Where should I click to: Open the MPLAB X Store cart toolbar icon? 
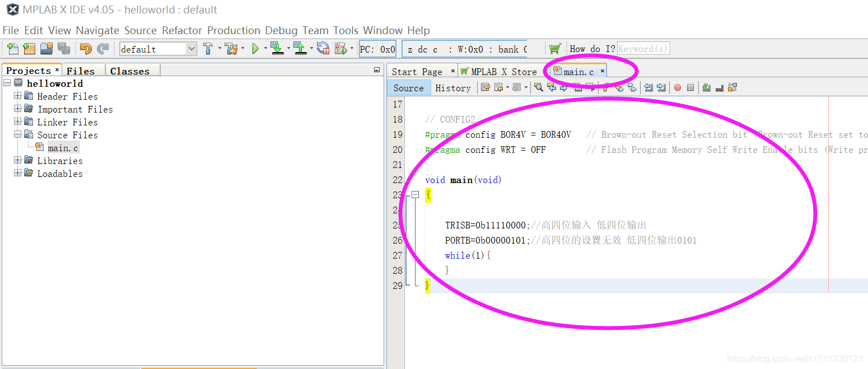tap(554, 49)
